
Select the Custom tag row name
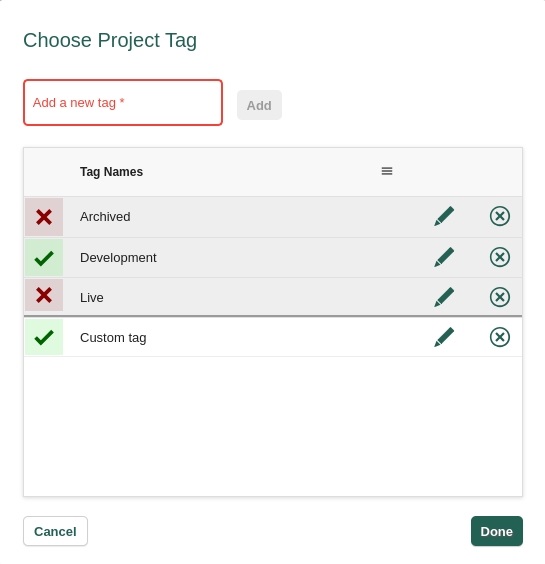pyautogui.click(x=113, y=338)
